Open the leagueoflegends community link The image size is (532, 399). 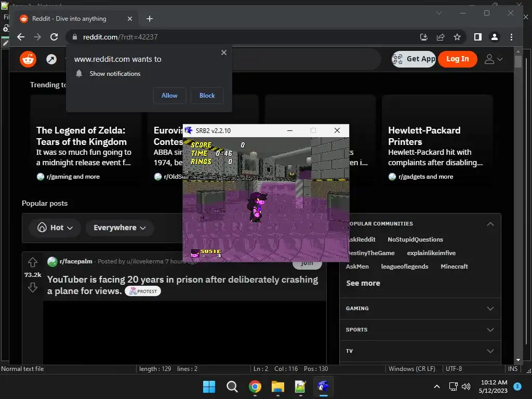click(x=404, y=267)
